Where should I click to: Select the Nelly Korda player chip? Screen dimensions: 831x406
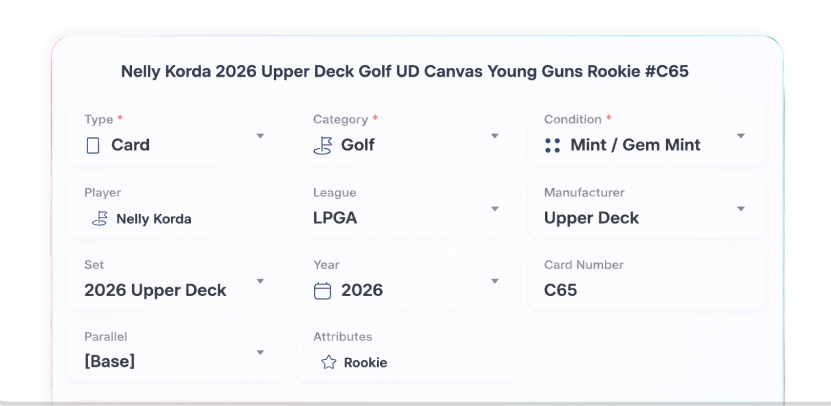point(143,218)
